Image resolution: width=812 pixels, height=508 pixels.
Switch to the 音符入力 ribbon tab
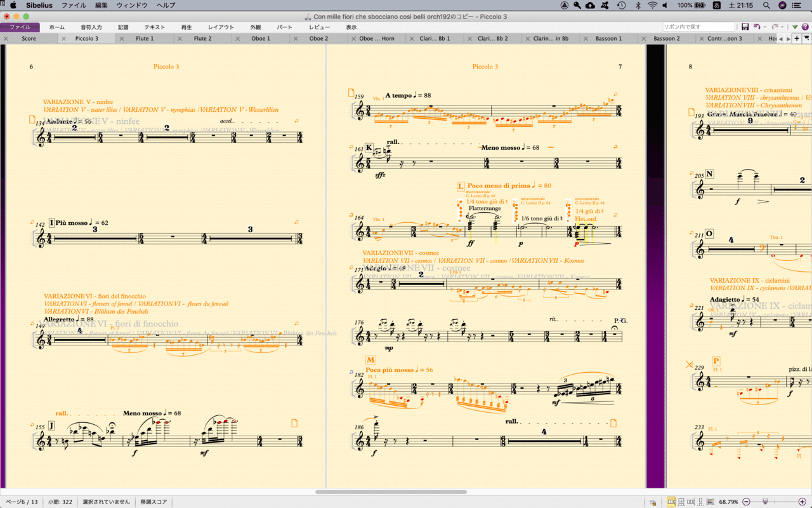pos(91,27)
